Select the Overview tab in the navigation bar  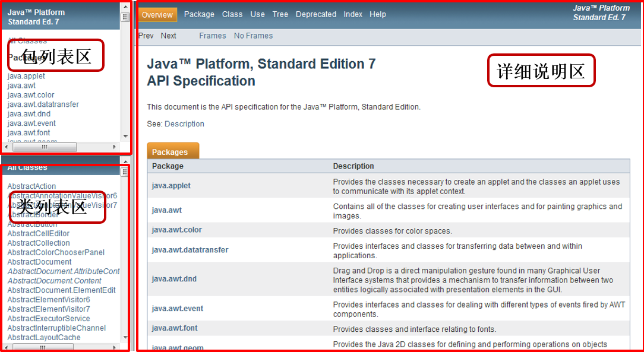pos(157,15)
